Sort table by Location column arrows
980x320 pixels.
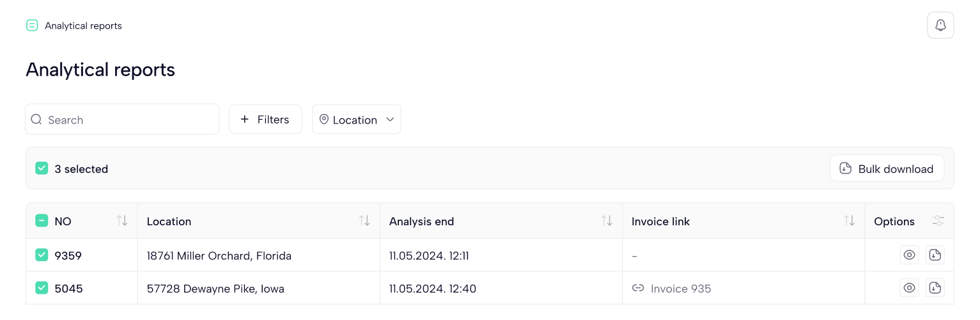pyautogui.click(x=364, y=221)
